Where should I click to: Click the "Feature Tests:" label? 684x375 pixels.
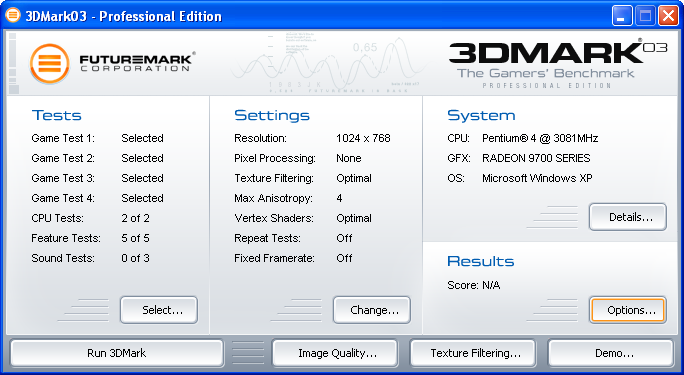coord(66,238)
